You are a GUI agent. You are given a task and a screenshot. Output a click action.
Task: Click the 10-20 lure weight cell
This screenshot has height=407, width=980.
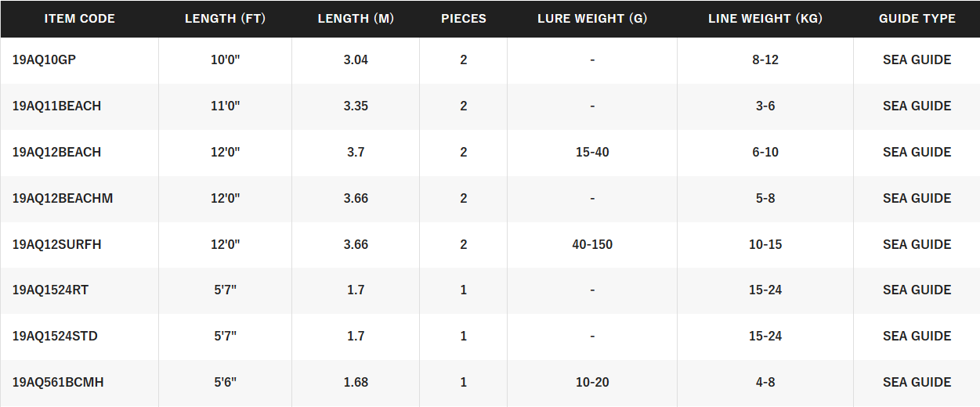pyautogui.click(x=592, y=382)
